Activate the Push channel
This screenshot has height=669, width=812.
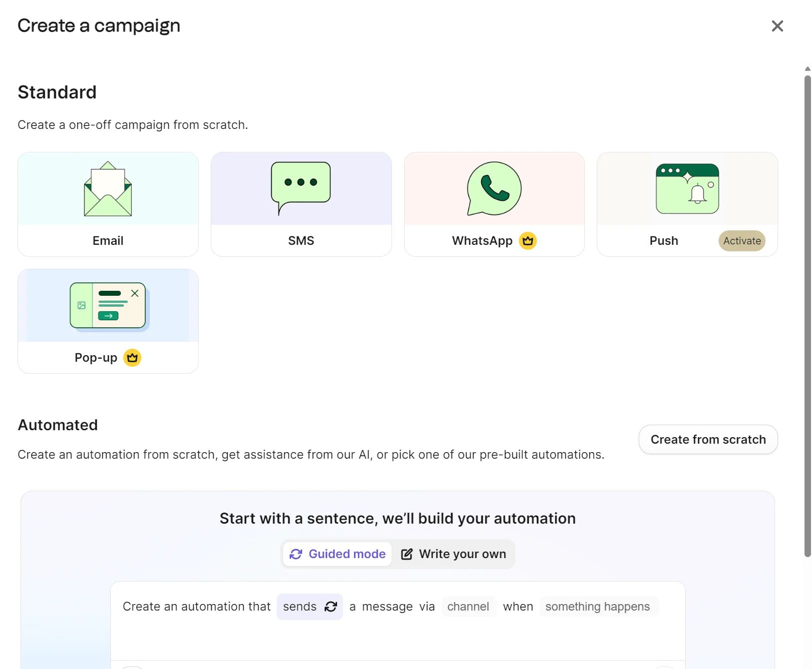[x=742, y=241]
